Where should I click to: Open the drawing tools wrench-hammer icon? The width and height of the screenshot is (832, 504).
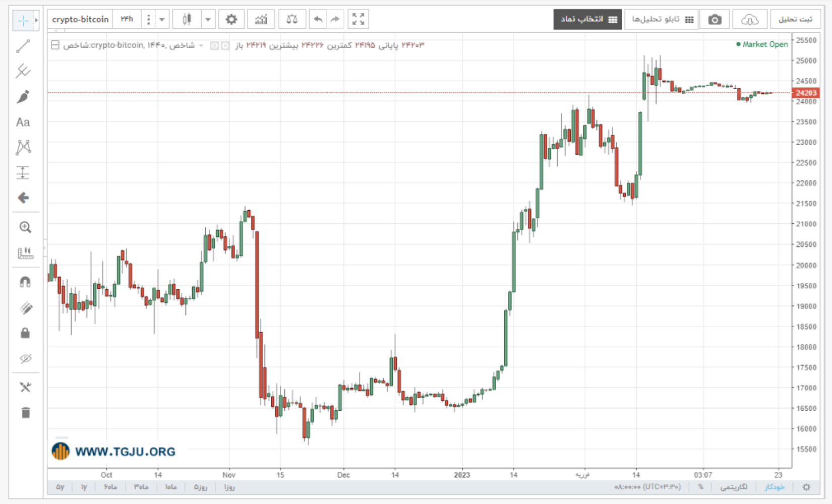25,387
